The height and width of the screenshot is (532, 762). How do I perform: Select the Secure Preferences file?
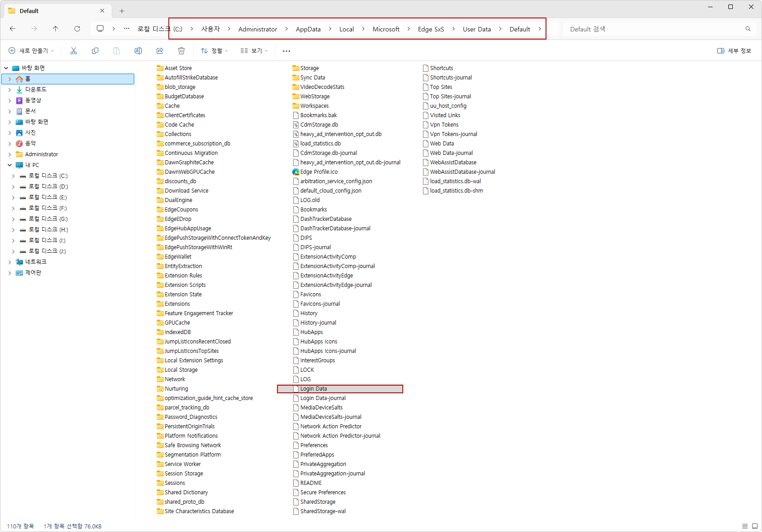point(319,492)
